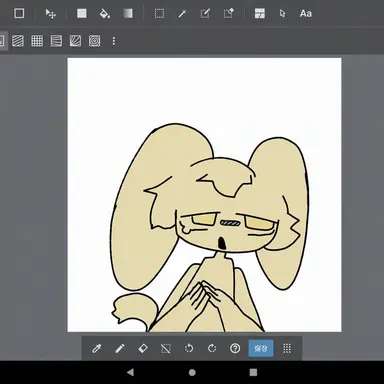Screen dimensions: 384x384
Task: Open the help question mark
Action: click(x=235, y=349)
